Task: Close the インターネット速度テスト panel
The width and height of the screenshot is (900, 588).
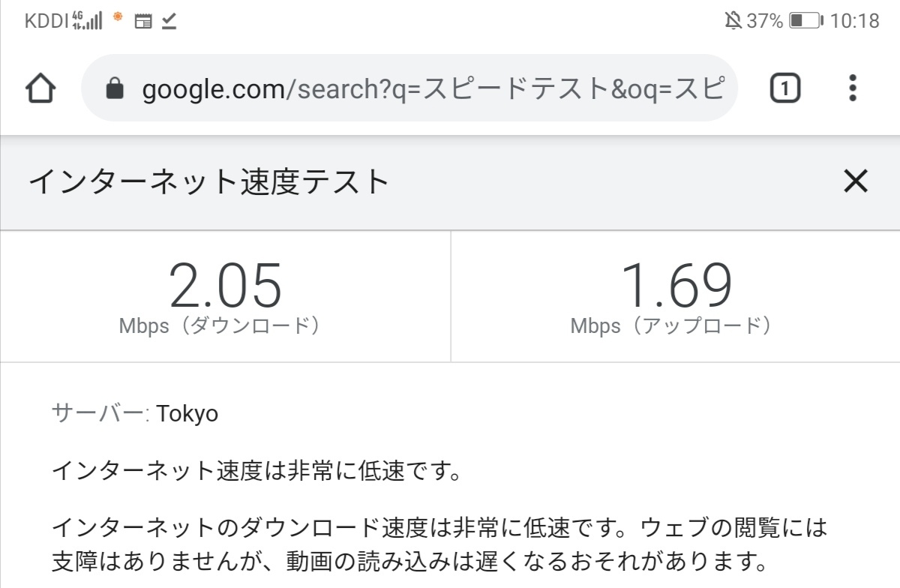Action: coord(855,181)
